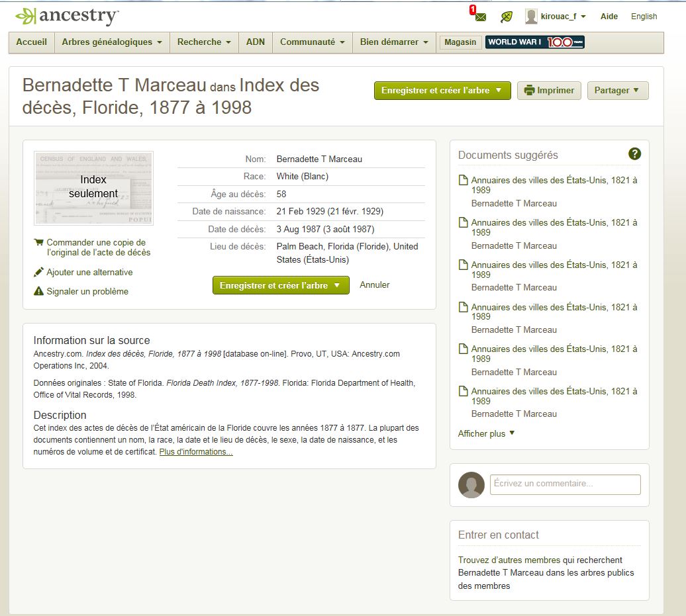
Task: Click Commander une copie de l'original link
Action: (x=99, y=247)
